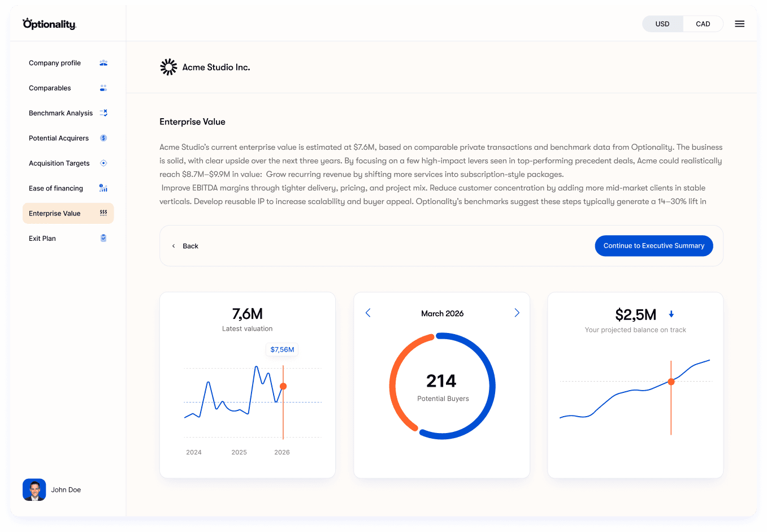767x532 pixels.
Task: Open the hamburger menu
Action: point(739,24)
